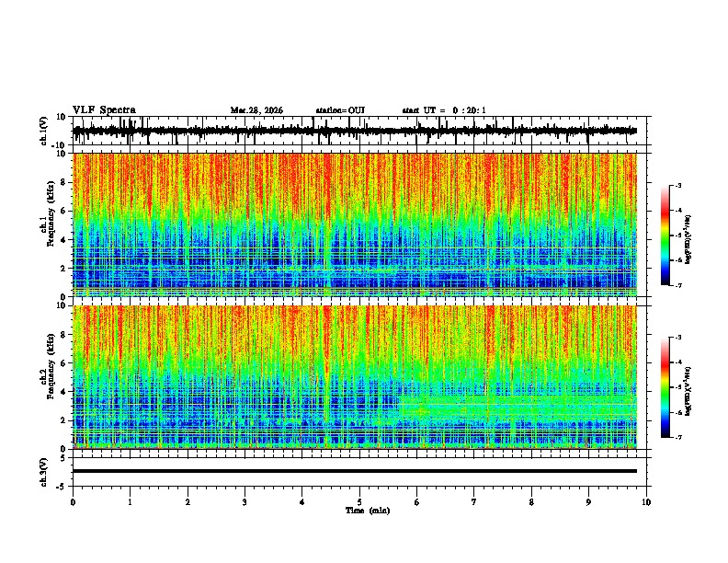
Task: Click tick label "7" on the time axis
Action: (474, 502)
